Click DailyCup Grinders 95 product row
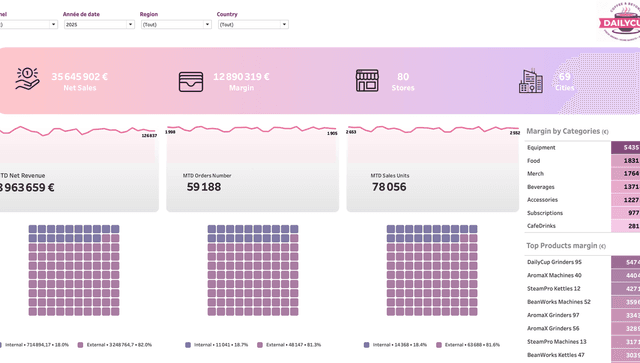Screen dimensions: 640x363 [582, 262]
